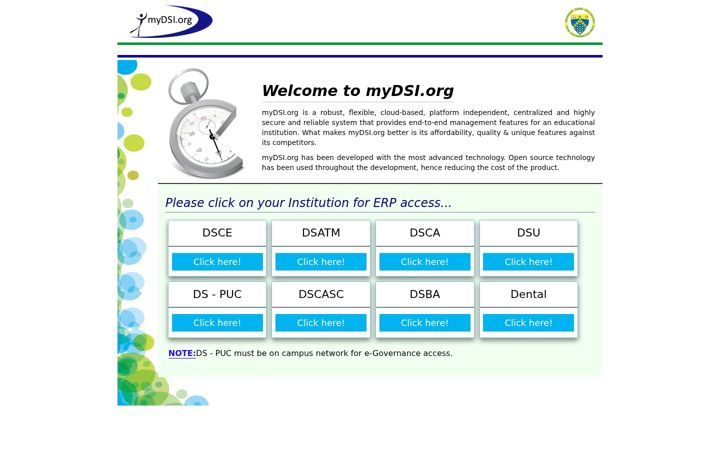Click the DSBA institution label

425,294
